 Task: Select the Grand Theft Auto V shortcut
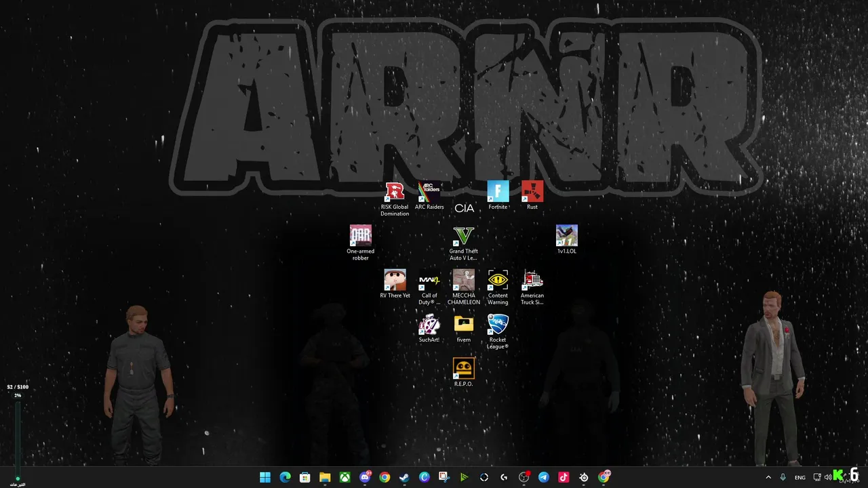(x=464, y=243)
